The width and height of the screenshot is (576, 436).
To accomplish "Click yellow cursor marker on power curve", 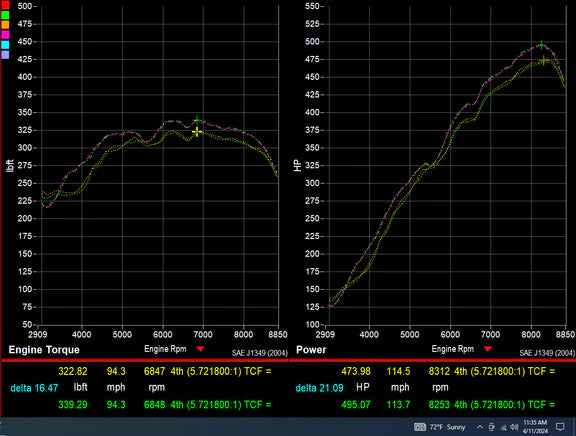I will tap(544, 61).
